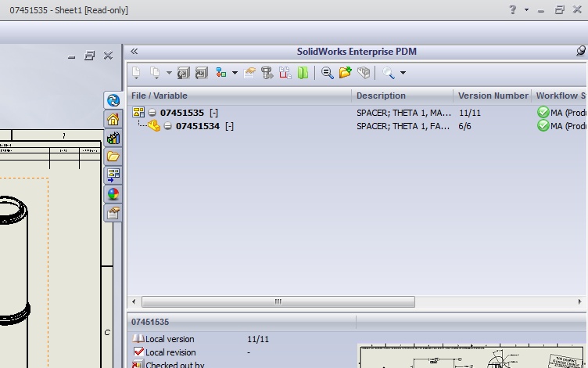Click version number 6/6 cell
This screenshot has width=588, height=368.
(x=464, y=126)
